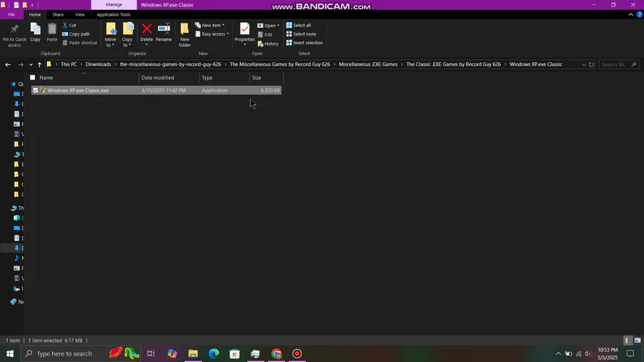Rename the selected file
644x362 pixels.
[x=163, y=33]
